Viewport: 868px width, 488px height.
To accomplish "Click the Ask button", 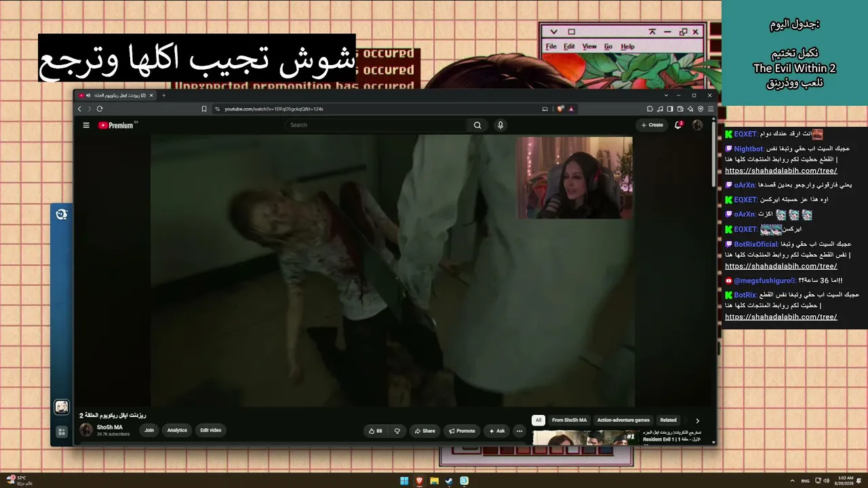I will pyautogui.click(x=497, y=431).
